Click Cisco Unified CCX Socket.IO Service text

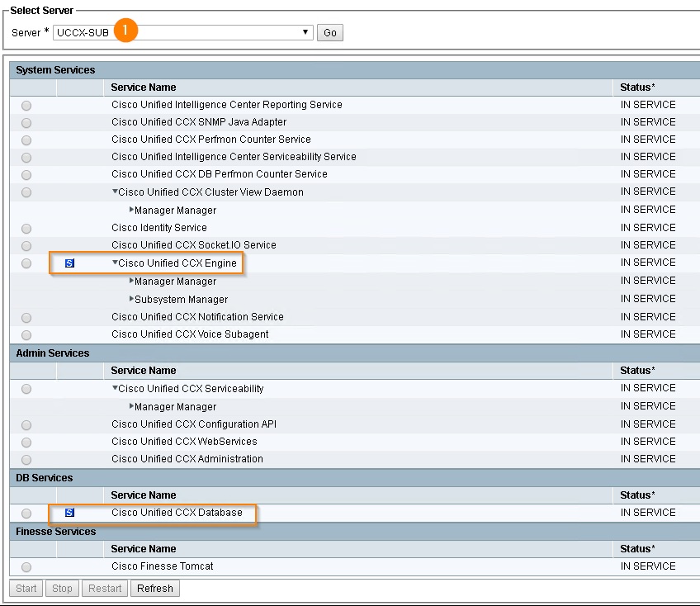[x=194, y=244]
